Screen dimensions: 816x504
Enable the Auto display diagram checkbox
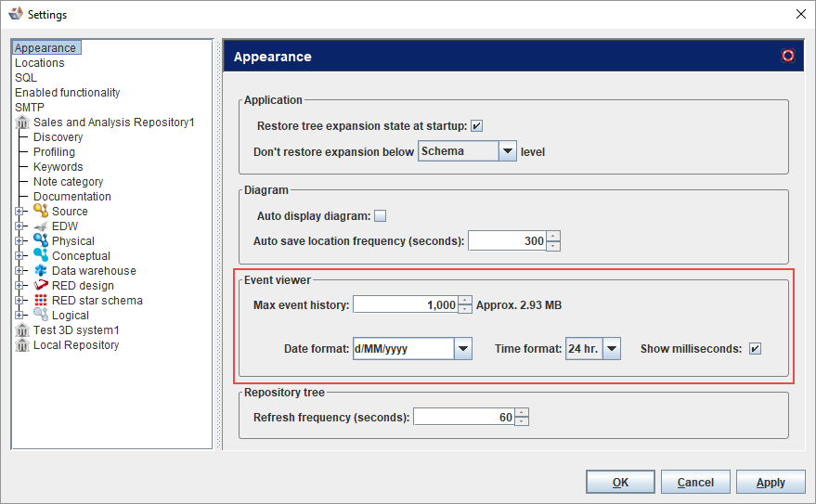[x=380, y=216]
